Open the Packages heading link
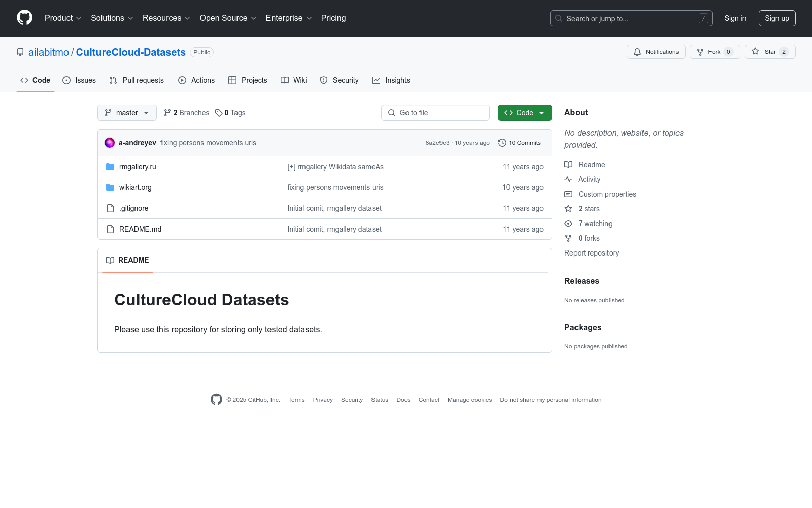Viewport: 812px width, 508px height. click(x=583, y=327)
